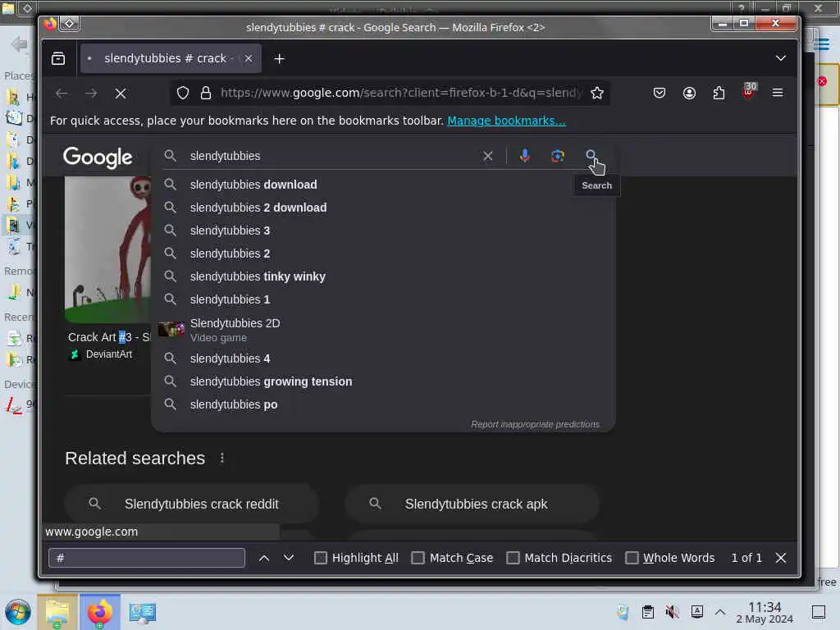Expand hidden system tray icons
This screenshot has width=840, height=630.
click(x=720, y=612)
